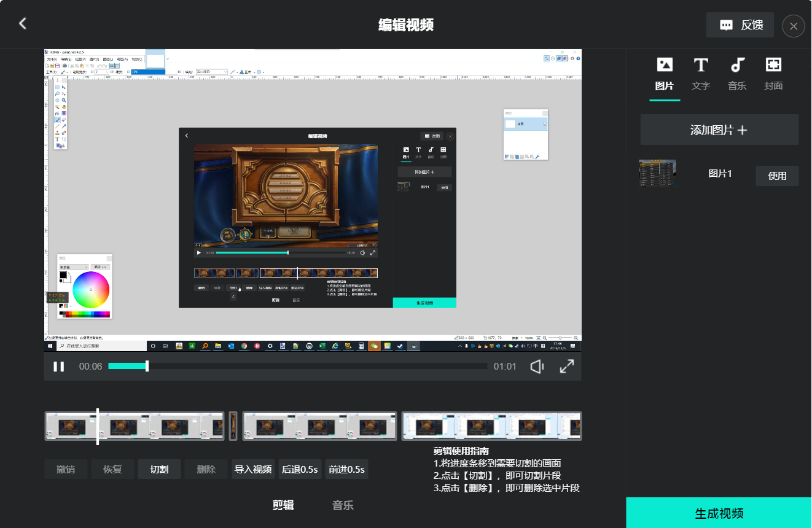Click the 剪辑使用指南 heading
This screenshot has height=528, width=812.
[x=461, y=451]
